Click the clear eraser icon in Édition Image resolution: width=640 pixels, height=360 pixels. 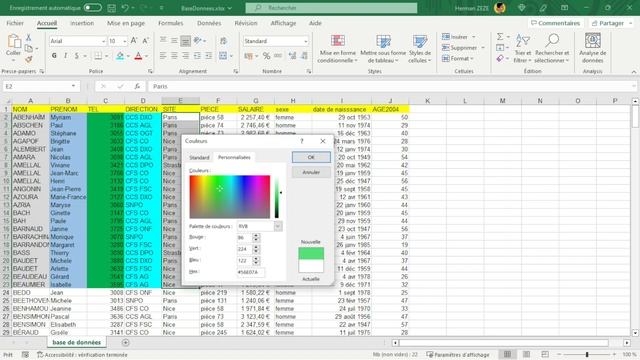[x=500, y=59]
